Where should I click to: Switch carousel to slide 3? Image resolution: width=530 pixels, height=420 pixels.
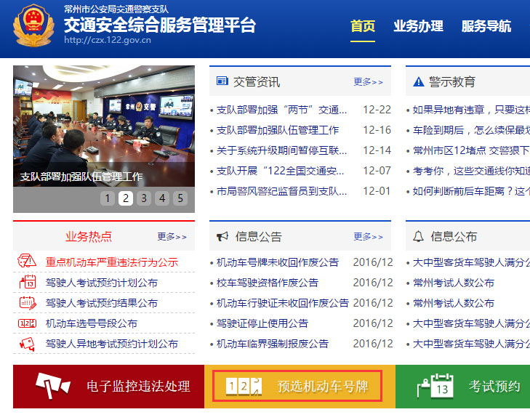pos(144,198)
